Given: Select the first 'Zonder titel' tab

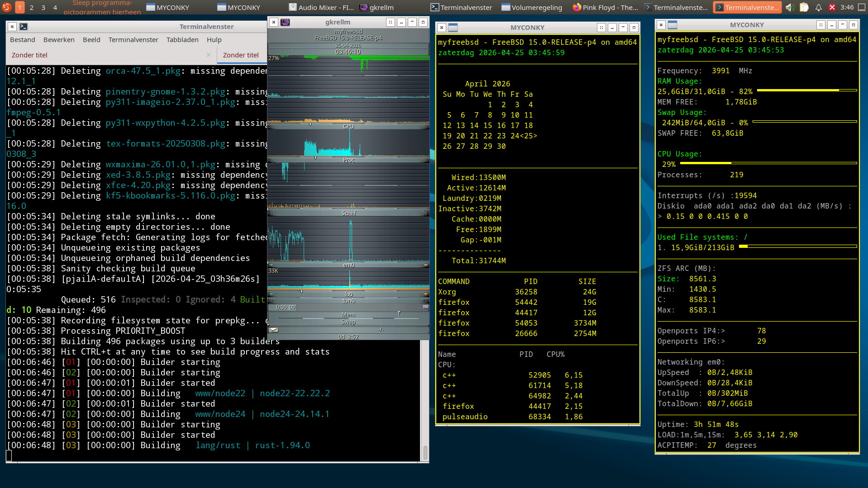Looking at the screenshot, I should (x=29, y=55).
